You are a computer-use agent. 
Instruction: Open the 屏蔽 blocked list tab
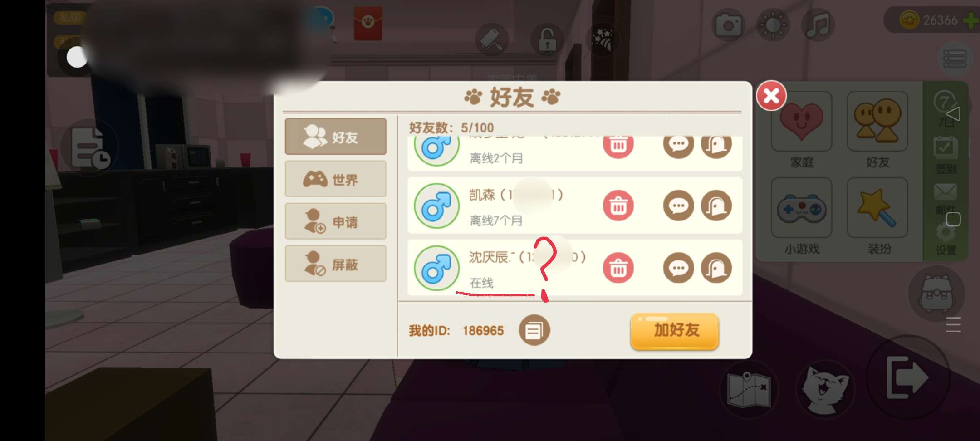(336, 264)
